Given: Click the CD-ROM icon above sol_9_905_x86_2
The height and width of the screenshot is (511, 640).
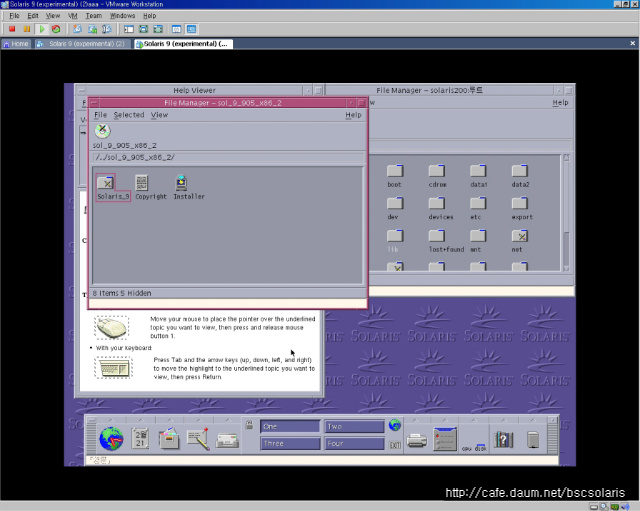Looking at the screenshot, I should 102,131.
